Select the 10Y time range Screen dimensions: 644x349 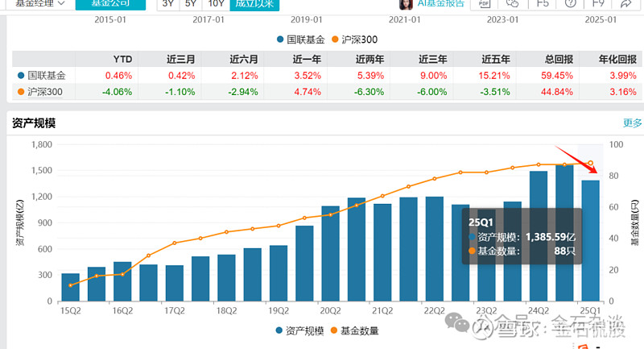[216, 4]
